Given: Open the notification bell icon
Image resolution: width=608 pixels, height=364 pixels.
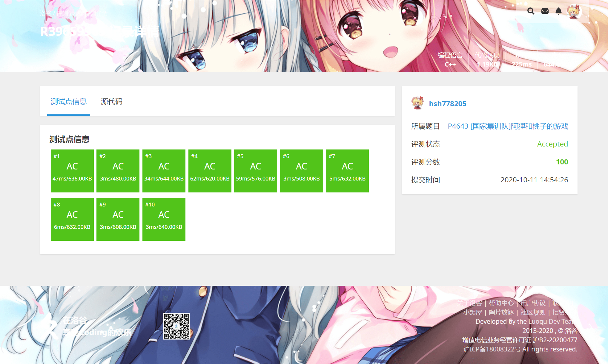Looking at the screenshot, I should coord(558,11).
